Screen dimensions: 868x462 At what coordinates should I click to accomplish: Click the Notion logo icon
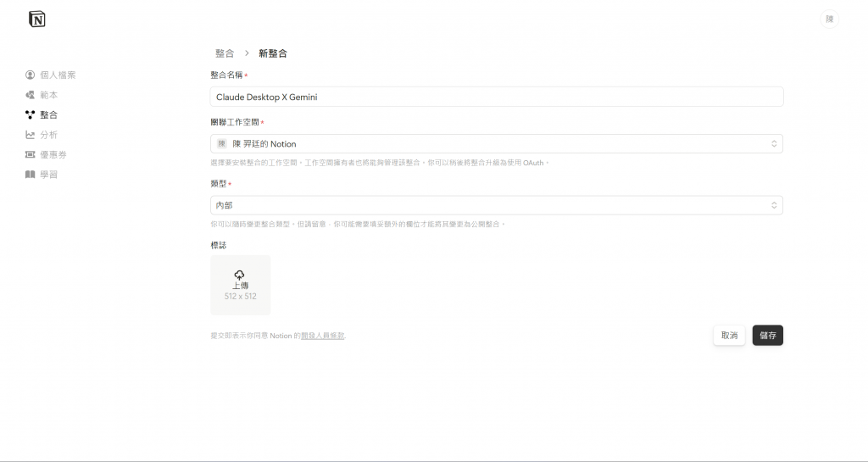[37, 19]
